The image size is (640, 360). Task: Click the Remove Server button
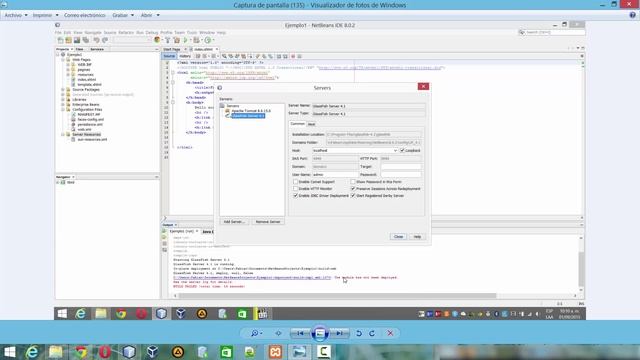tap(268, 222)
